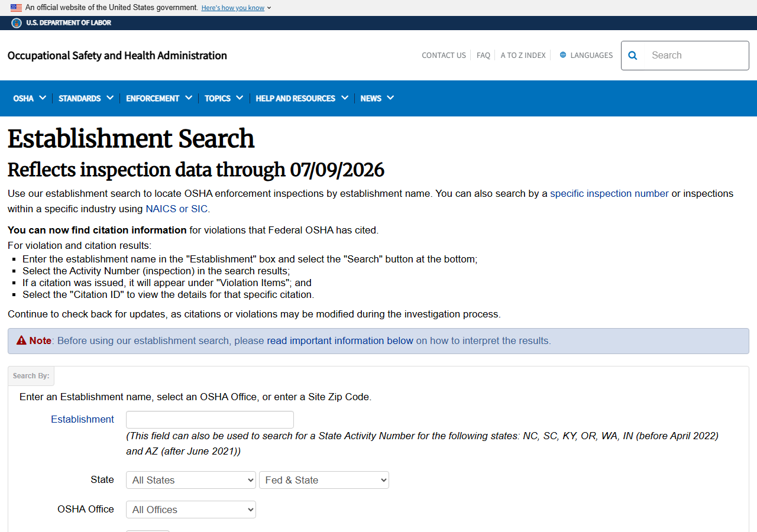Click the State field label

102,479
